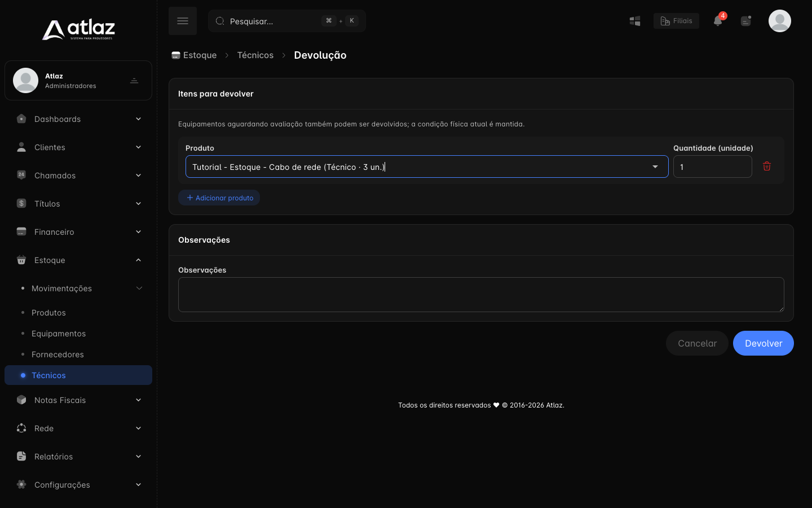Expand the Clientes menu chevron
Viewport: 812px width, 508px height.
138,147
